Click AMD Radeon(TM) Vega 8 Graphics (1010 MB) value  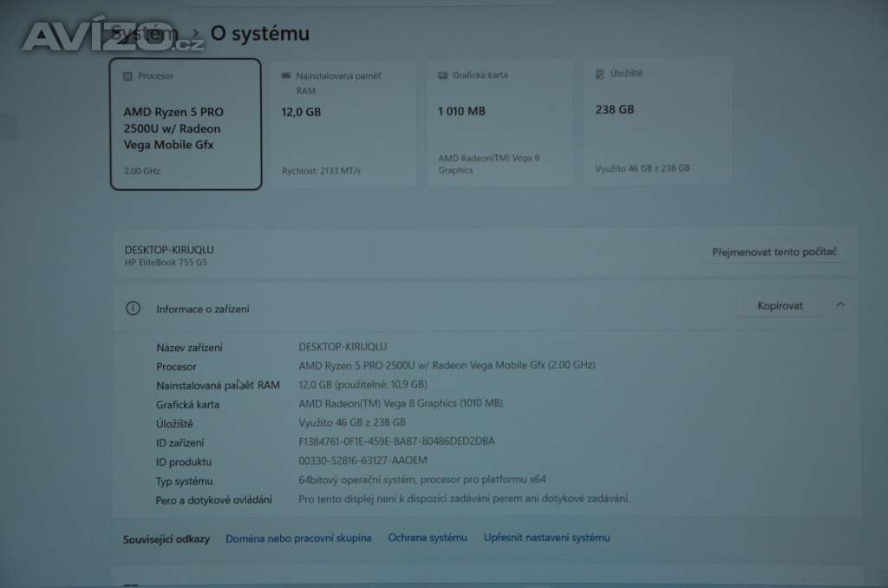pyautogui.click(x=401, y=403)
